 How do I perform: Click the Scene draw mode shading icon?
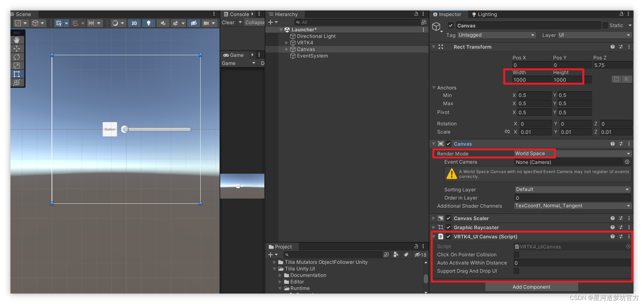pyautogui.click(x=115, y=23)
